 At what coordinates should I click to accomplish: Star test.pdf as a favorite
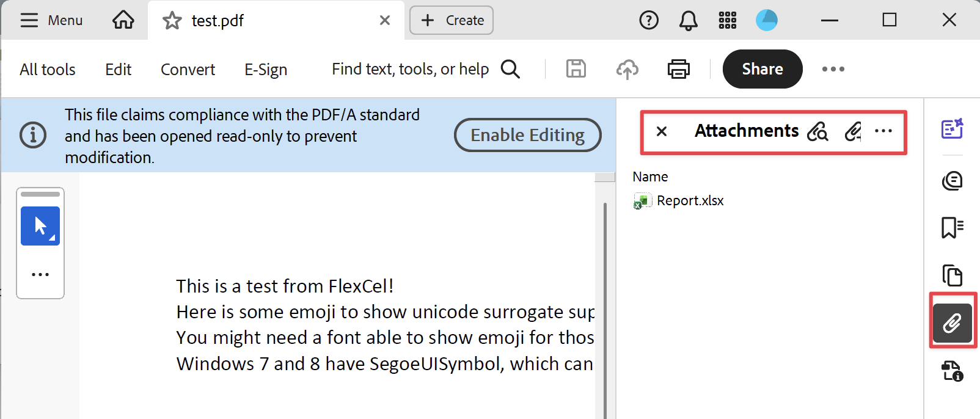(x=172, y=21)
